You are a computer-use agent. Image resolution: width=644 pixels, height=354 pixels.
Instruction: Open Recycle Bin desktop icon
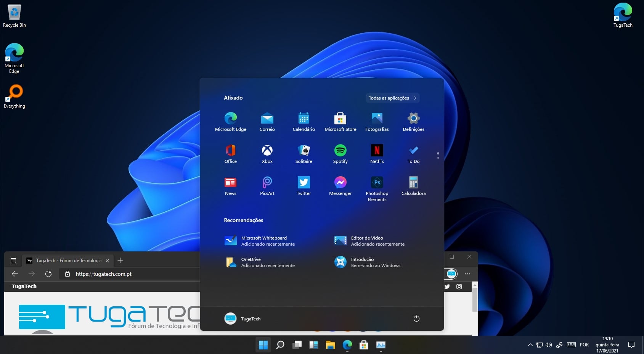pos(14,16)
